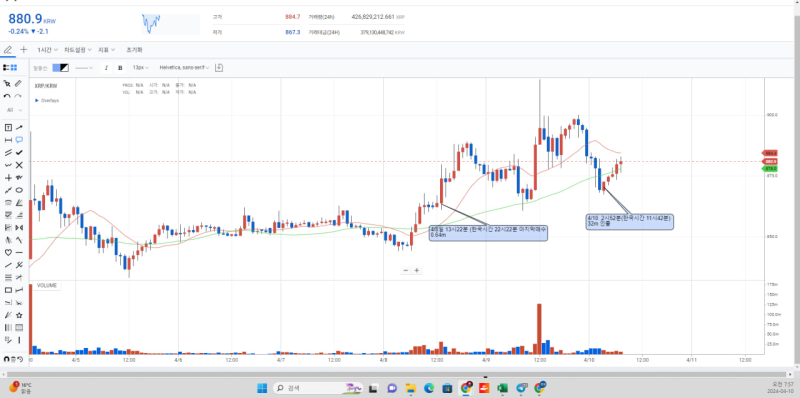This screenshot has width=800, height=398.
Task: Pick the ellipse shape tool
Action: click(x=19, y=190)
